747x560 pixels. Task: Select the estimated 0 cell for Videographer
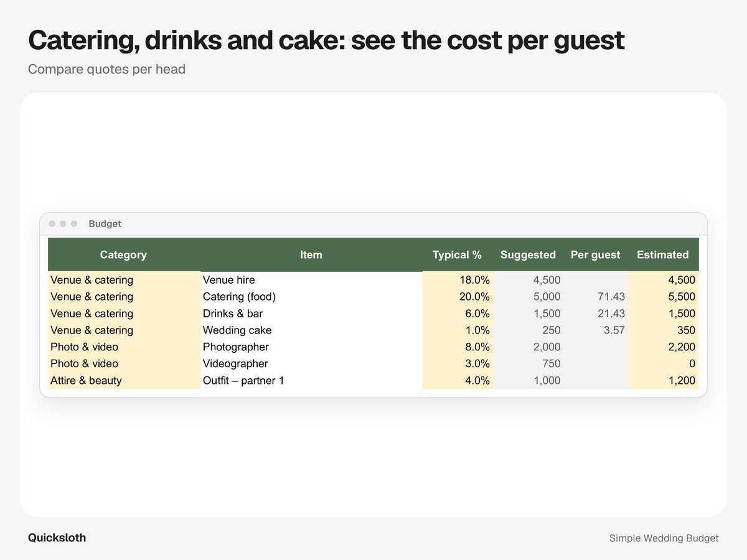tap(664, 364)
